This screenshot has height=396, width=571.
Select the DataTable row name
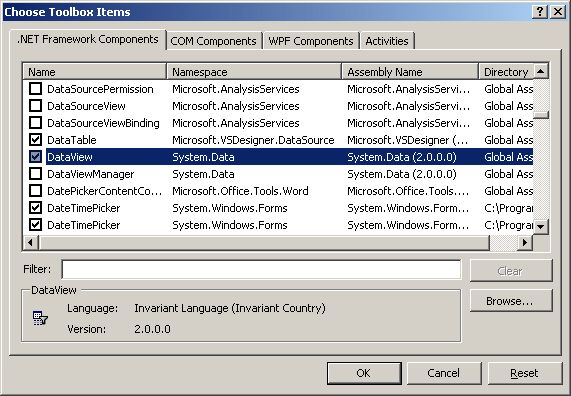point(72,140)
